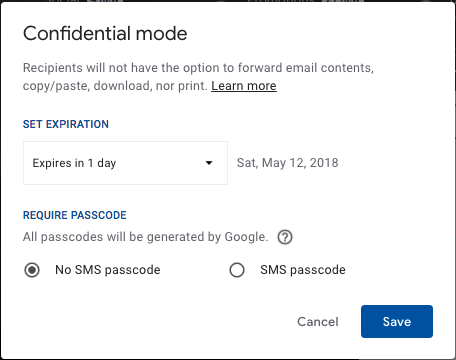
Task: Open the expiration dropdown arrow
Action: point(209,163)
